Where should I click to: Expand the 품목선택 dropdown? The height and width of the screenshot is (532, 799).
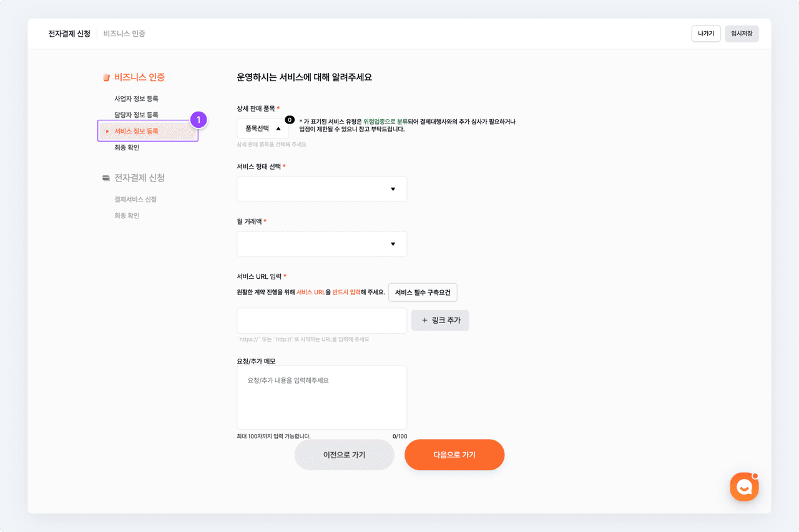pyautogui.click(x=263, y=128)
